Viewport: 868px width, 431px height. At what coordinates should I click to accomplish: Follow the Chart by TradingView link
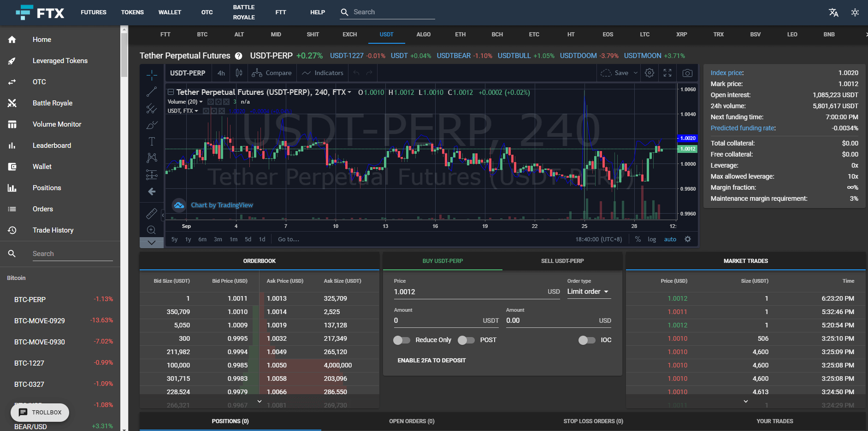click(x=222, y=205)
